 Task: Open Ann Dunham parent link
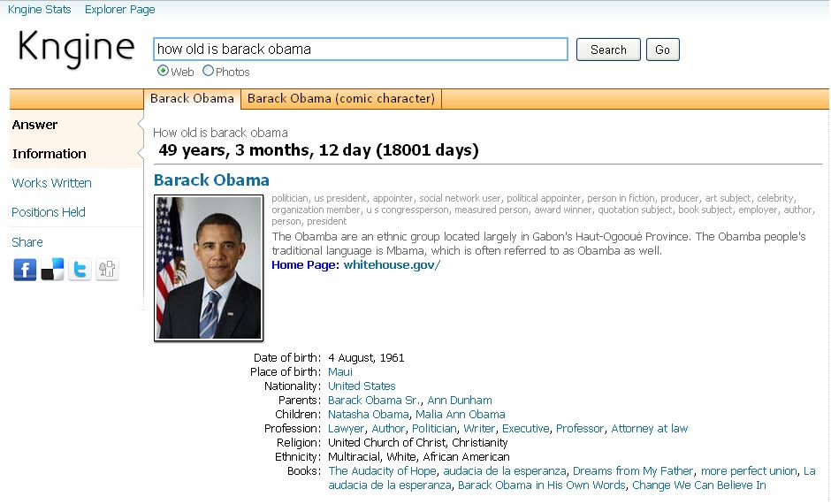pyautogui.click(x=460, y=401)
